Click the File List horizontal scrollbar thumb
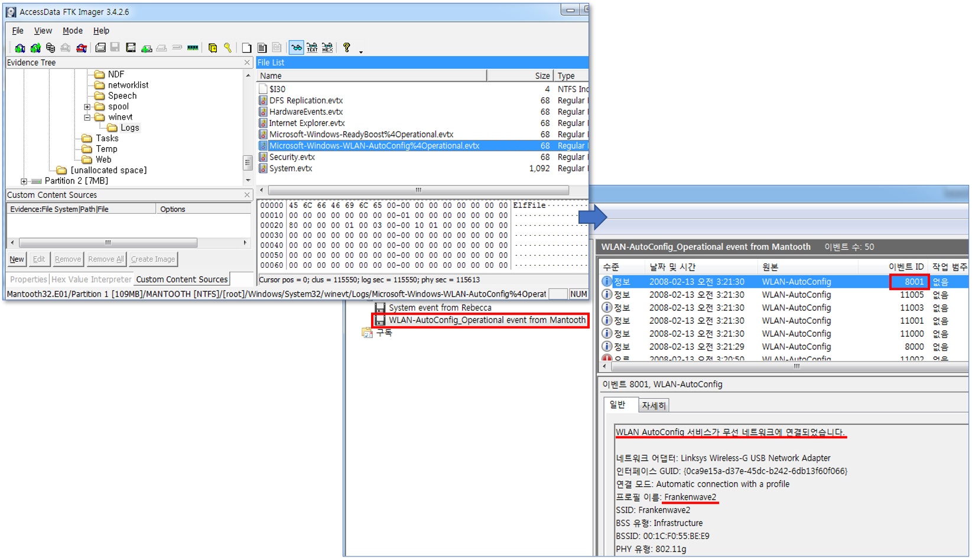The width and height of the screenshot is (972, 560). tap(418, 190)
